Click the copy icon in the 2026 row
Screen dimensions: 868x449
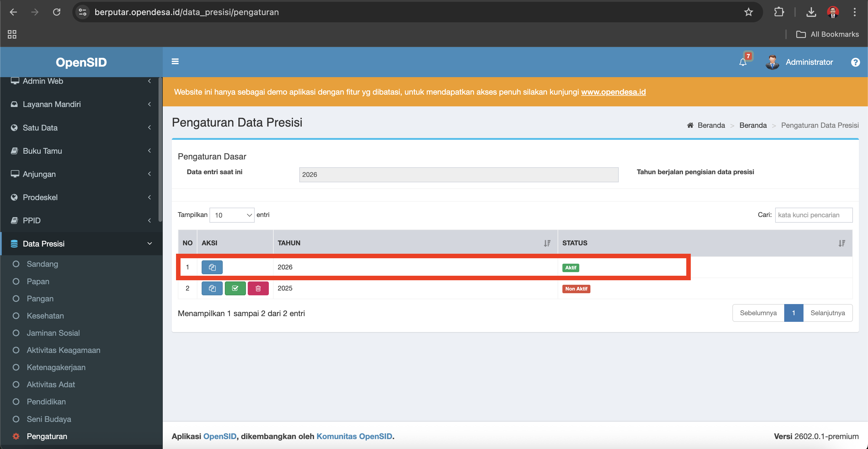point(212,267)
